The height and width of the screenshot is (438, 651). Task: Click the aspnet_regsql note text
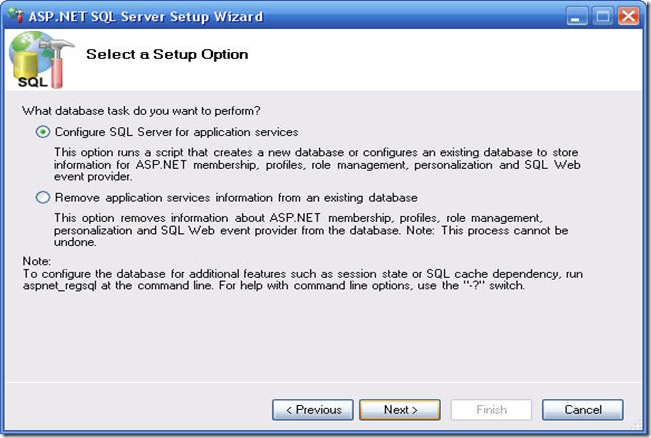pos(303,279)
